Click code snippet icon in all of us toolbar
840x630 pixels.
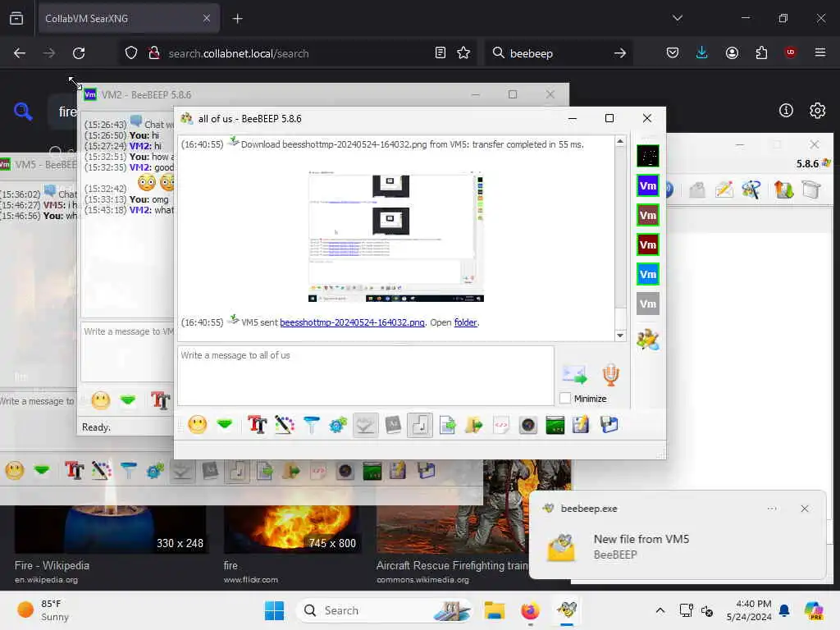[501, 426]
